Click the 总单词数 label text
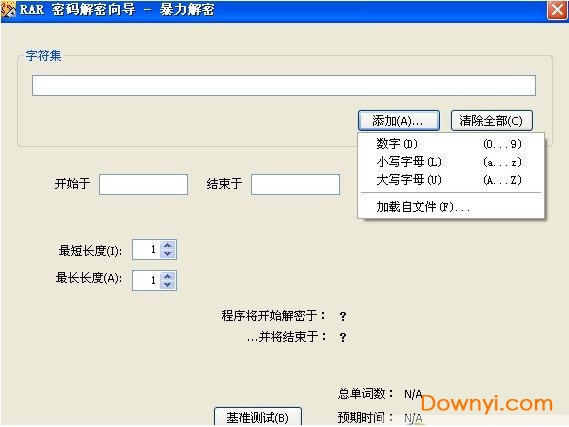Image resolution: width=569 pixels, height=427 pixels. coord(365,394)
